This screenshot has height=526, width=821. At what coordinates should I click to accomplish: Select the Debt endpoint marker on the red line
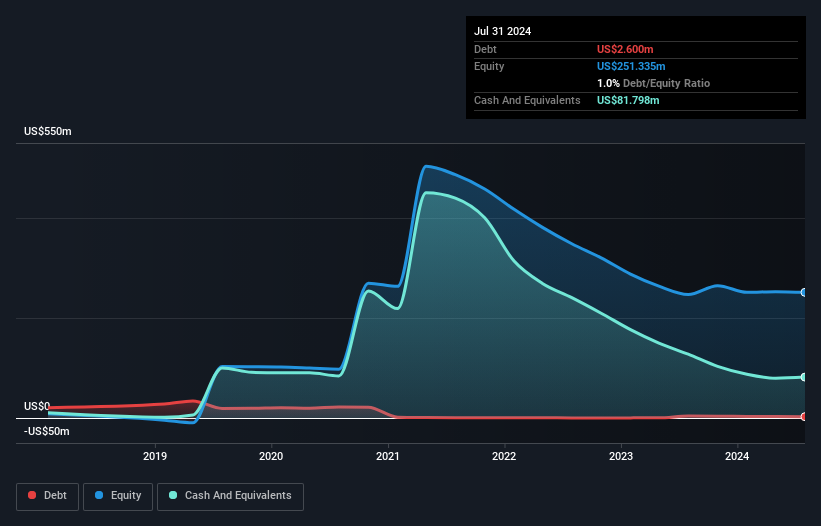coord(804,417)
